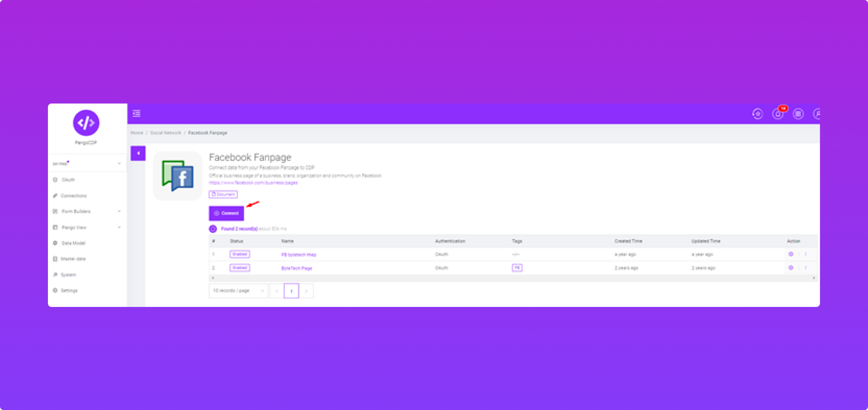Click the star favorites icon in header
Viewport: 868px width, 410px height.
(x=758, y=114)
